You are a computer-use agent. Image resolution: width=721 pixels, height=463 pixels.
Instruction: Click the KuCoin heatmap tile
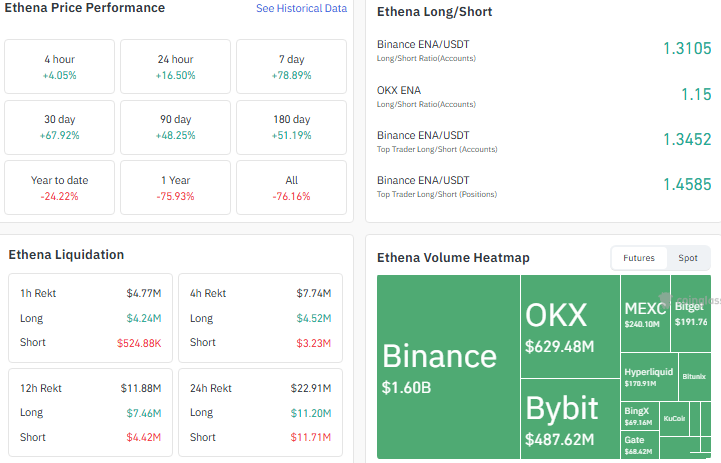point(674,418)
